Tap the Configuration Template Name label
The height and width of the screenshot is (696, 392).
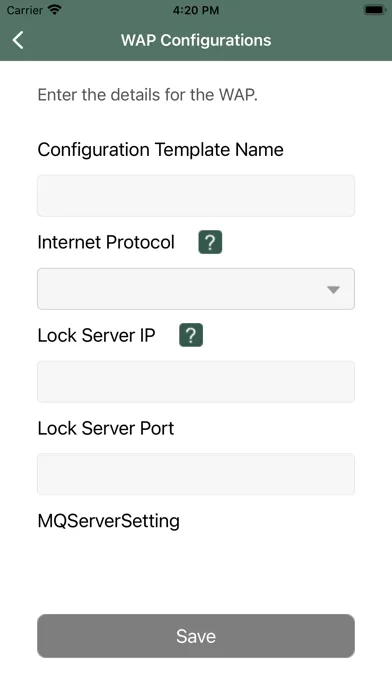pos(160,150)
